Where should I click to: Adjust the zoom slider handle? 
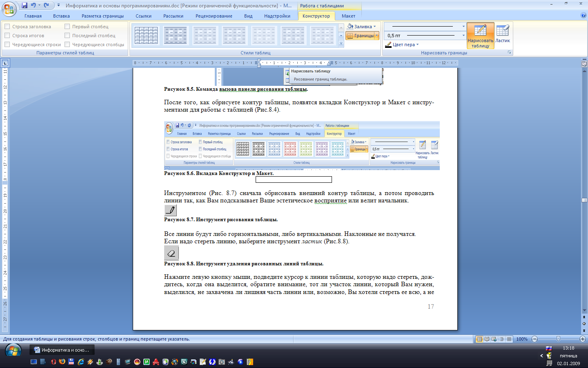click(558, 339)
